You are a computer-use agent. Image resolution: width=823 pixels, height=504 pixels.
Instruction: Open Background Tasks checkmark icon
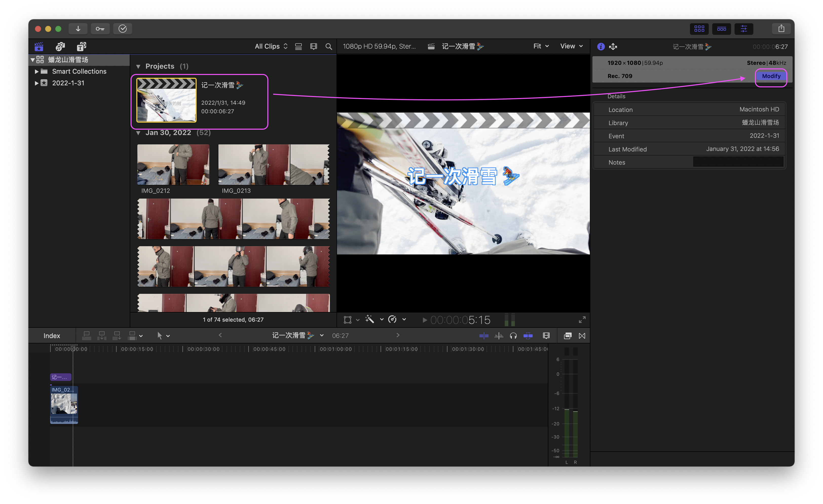pos(123,29)
